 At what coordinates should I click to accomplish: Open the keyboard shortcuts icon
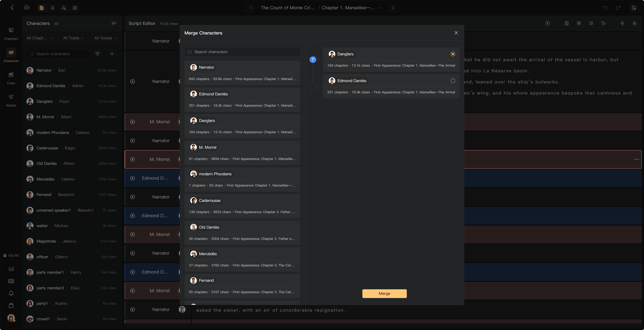[11, 281]
